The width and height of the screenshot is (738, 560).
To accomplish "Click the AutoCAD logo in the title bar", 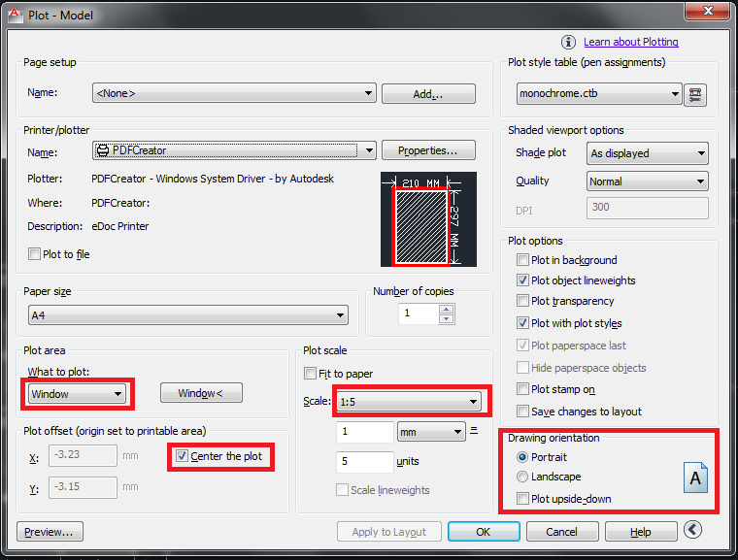I will pyautogui.click(x=16, y=16).
